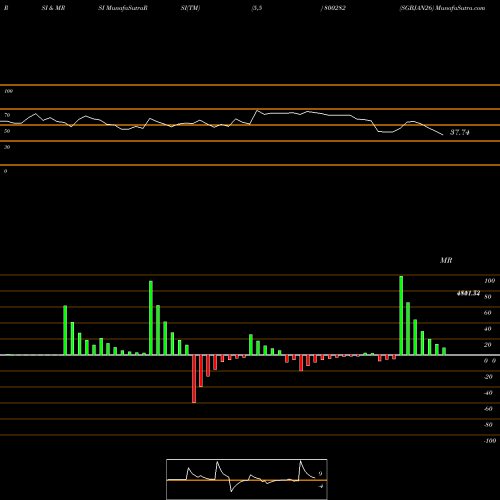This screenshot has width=500, height=500.
Task: Click the 'SI MunafaSutraR' header text
Action: 123,8
